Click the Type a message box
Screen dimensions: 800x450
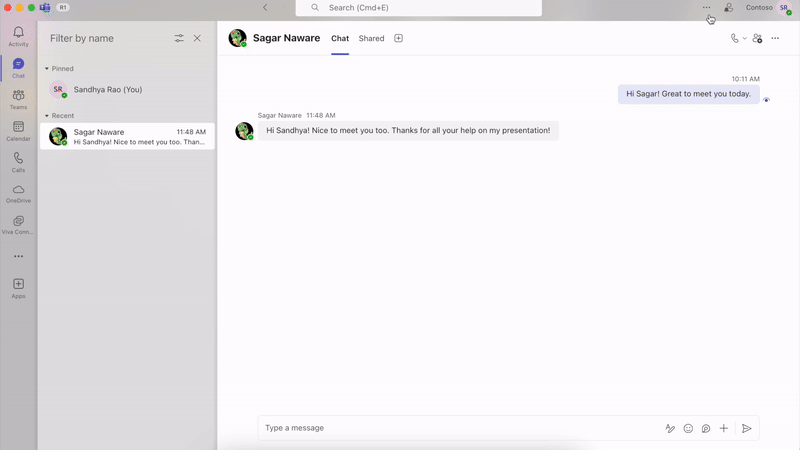(455, 428)
